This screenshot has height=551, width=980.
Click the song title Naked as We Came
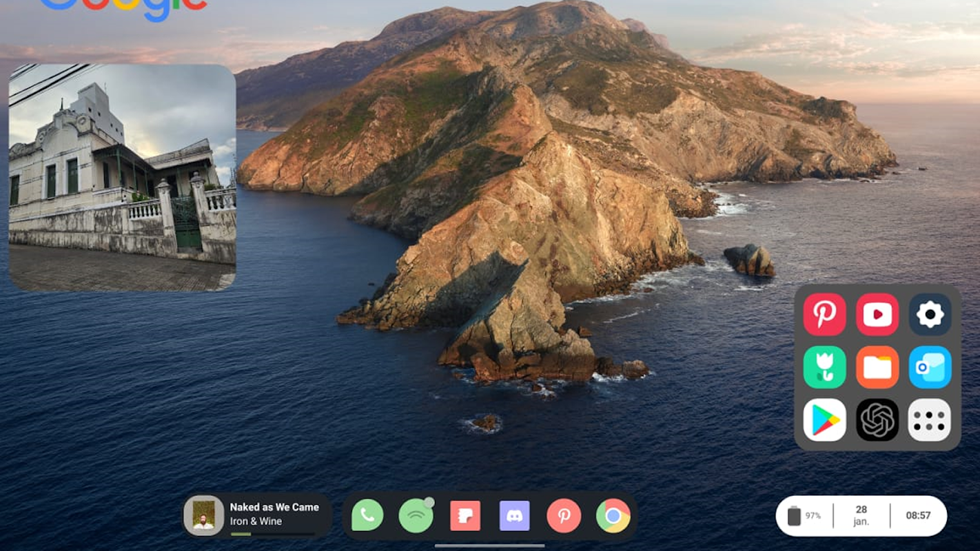pos(274,507)
